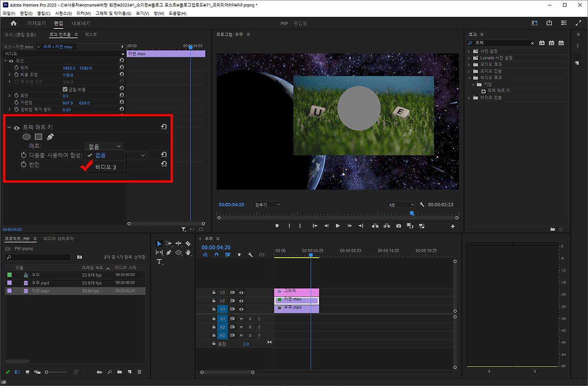Open the 미디어 브라우저 panel
The image size is (588, 386).
[x=58, y=239]
